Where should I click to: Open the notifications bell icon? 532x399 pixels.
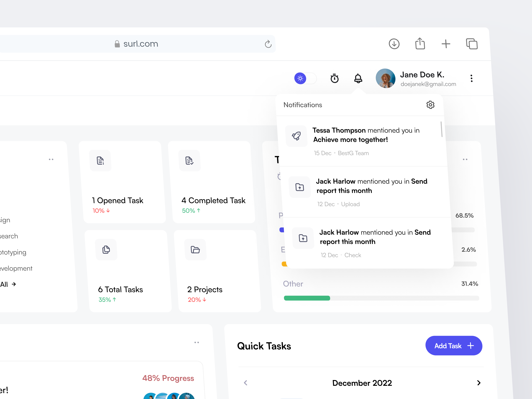[x=358, y=78]
